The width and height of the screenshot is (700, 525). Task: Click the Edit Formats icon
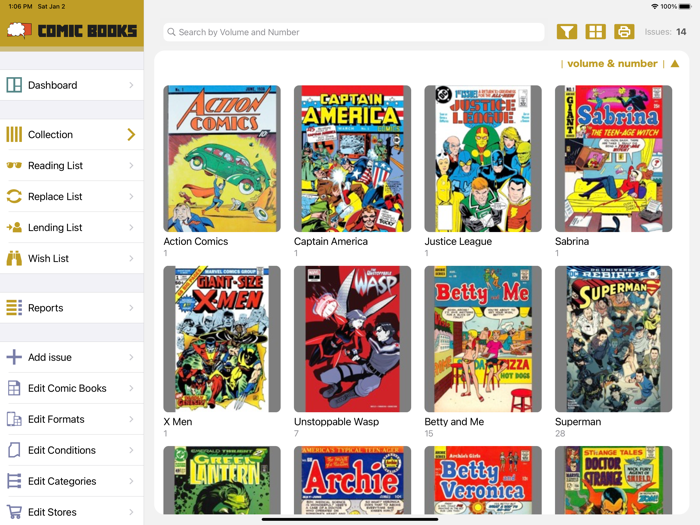(x=14, y=419)
